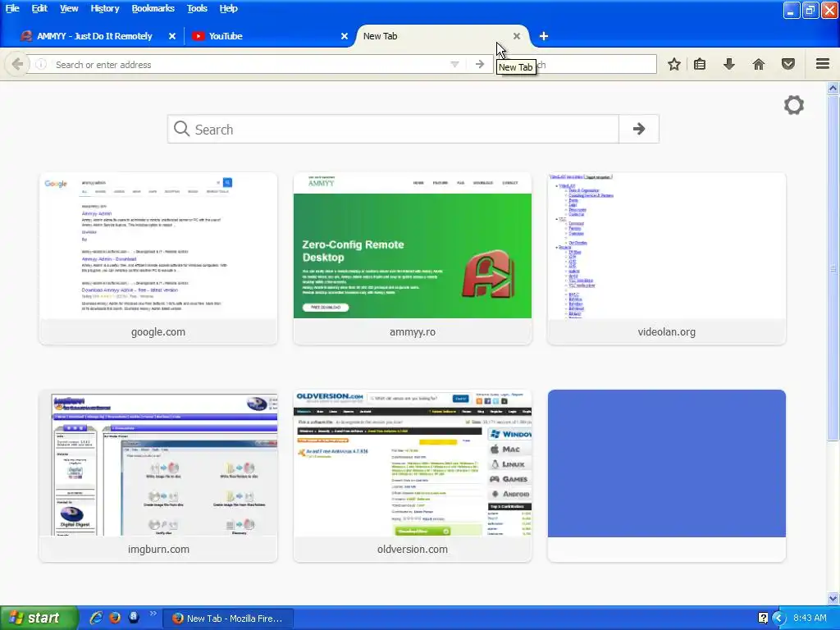
Task: Click the Pocket icon in toolbar
Action: pos(788,64)
